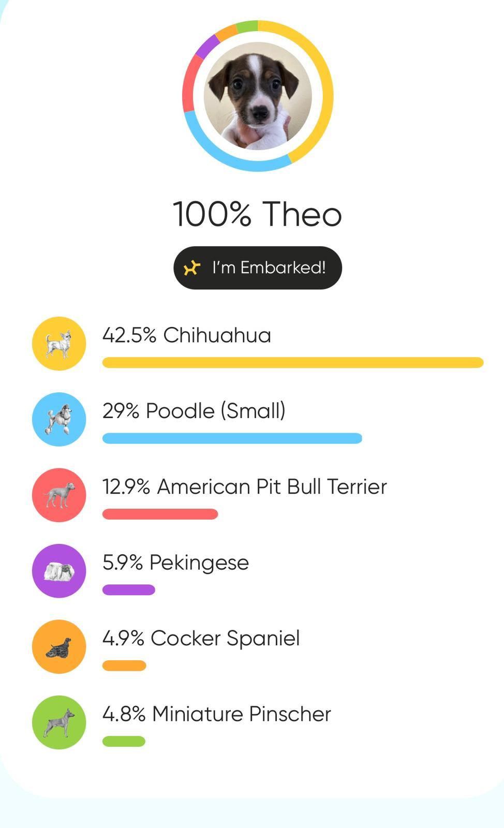The image size is (504, 828).
Task: Select the purple Pekingese breed icon
Action: [59, 571]
